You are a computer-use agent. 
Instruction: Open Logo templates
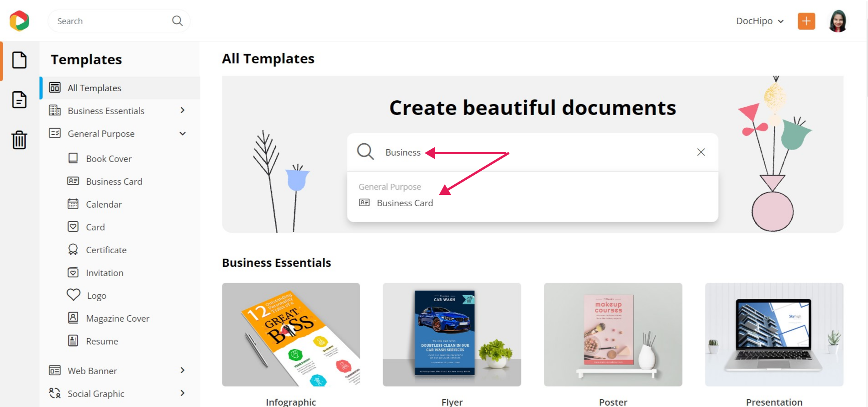[x=97, y=296]
